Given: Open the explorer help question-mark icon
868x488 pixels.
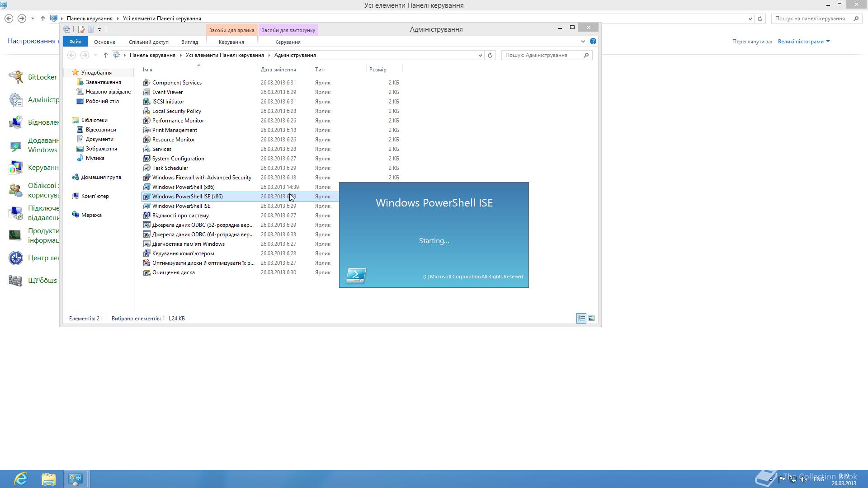Looking at the screenshot, I should tap(593, 41).
